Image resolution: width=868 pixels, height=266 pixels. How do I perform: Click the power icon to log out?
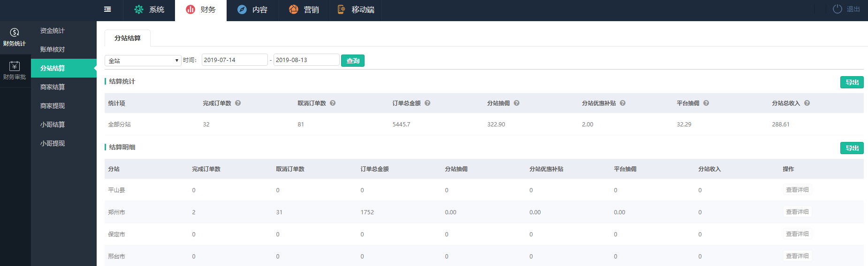click(837, 9)
